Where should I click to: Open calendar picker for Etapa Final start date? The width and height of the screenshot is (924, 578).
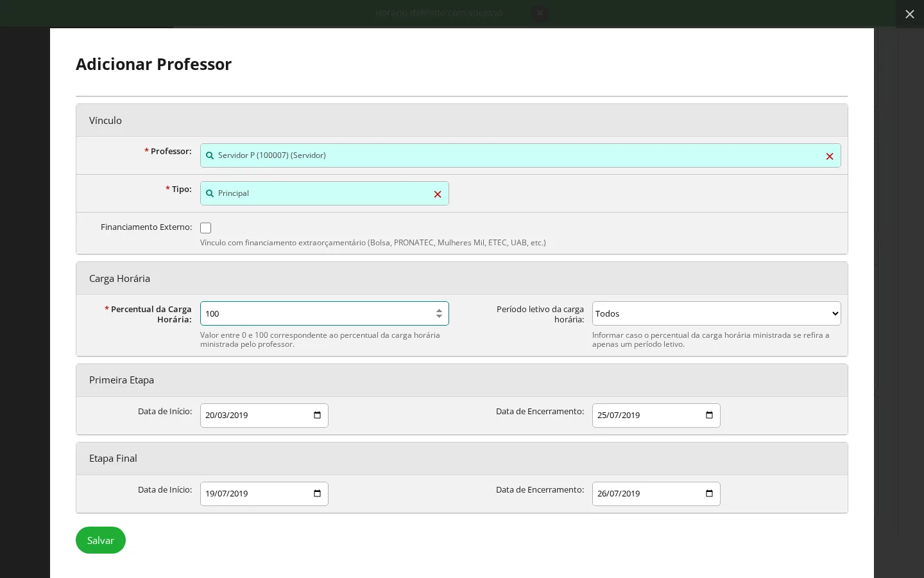pyautogui.click(x=317, y=494)
